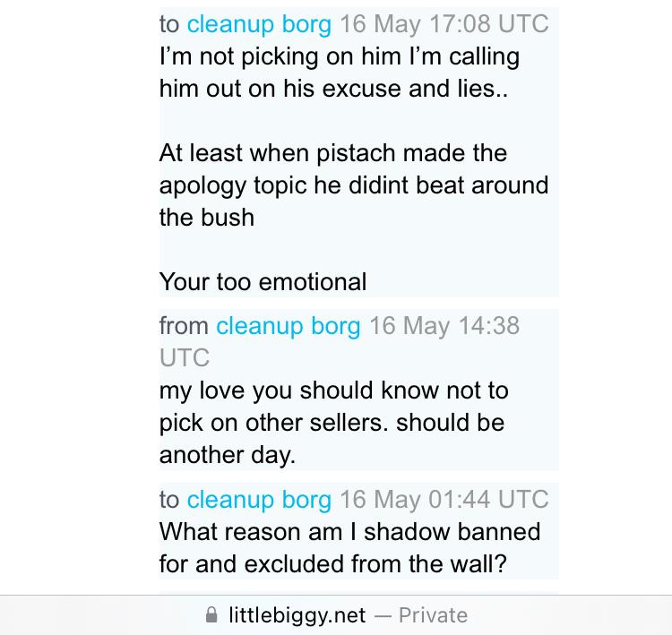
Task: Open cleanup borg link in 01:44 message
Action: [259, 499]
